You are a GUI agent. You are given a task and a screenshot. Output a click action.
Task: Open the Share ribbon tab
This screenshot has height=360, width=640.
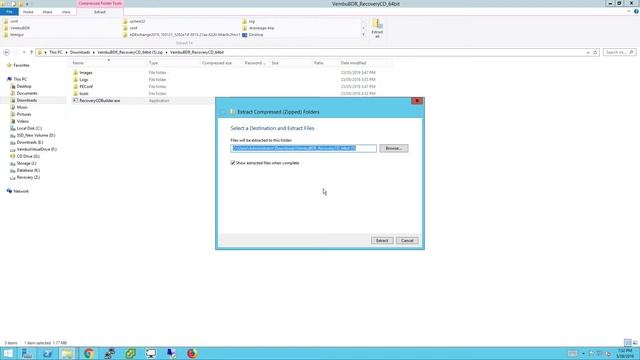pos(47,12)
